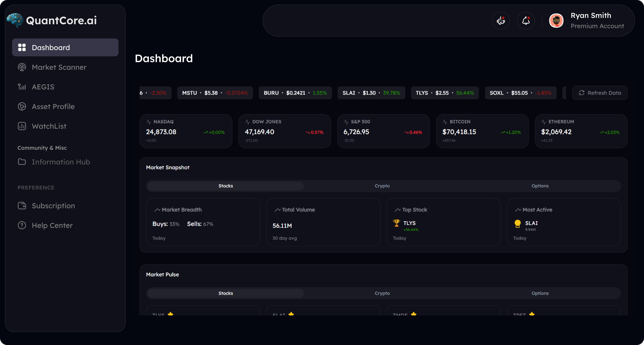
Task: Open Market Scanner from the sidebar
Action: [59, 67]
